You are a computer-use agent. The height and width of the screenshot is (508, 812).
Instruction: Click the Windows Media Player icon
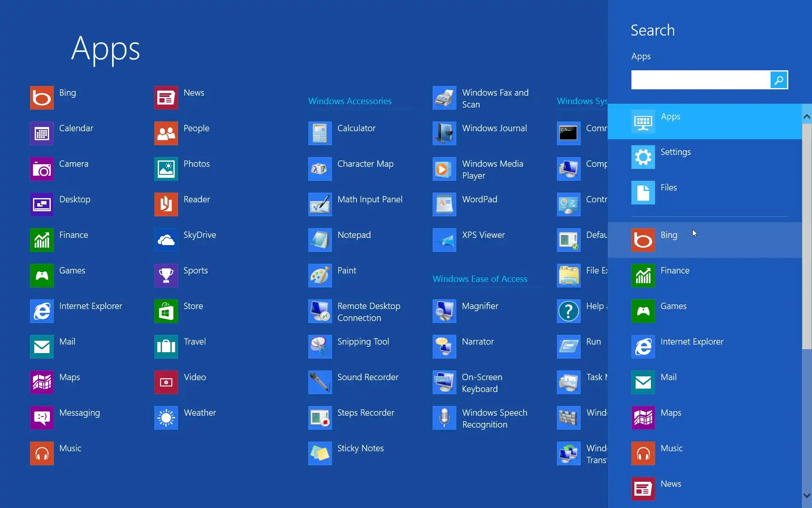(444, 169)
